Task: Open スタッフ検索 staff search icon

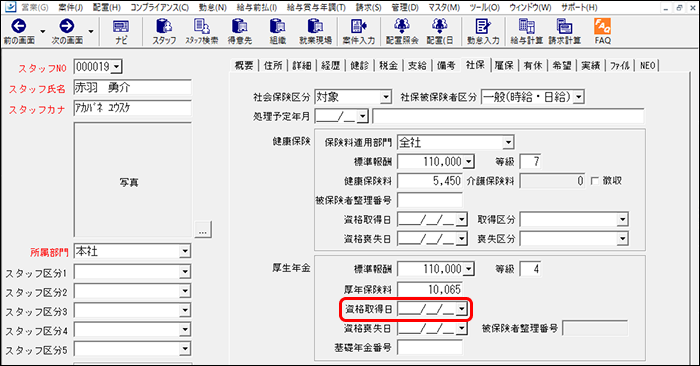Action: (202, 31)
